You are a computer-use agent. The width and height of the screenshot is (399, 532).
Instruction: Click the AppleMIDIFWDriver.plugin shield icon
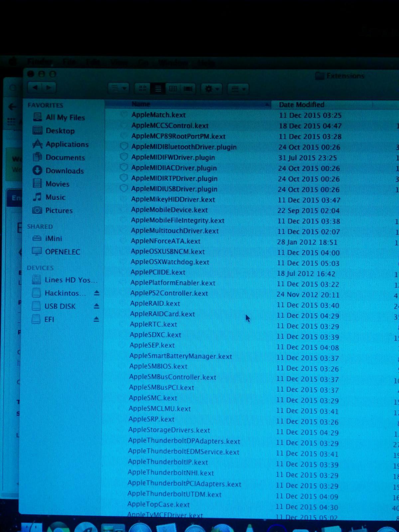tap(124, 157)
